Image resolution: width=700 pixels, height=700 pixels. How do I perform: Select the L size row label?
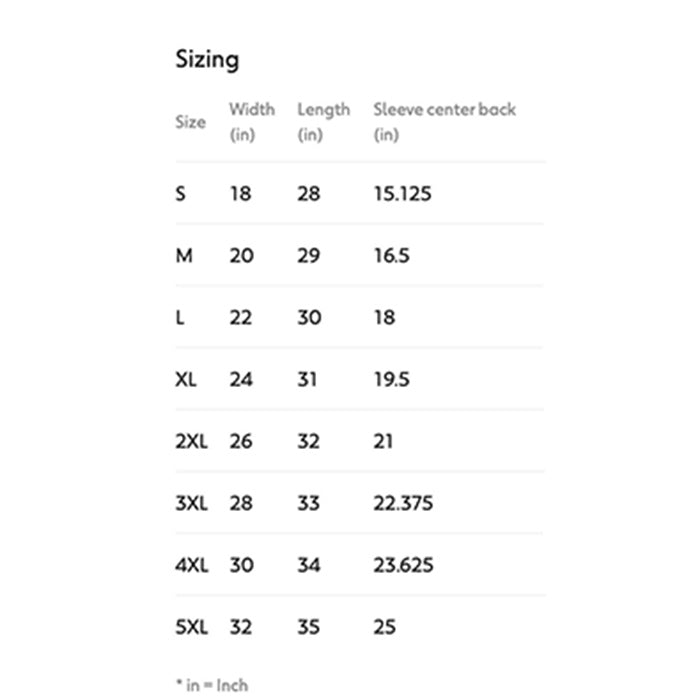coord(179,318)
